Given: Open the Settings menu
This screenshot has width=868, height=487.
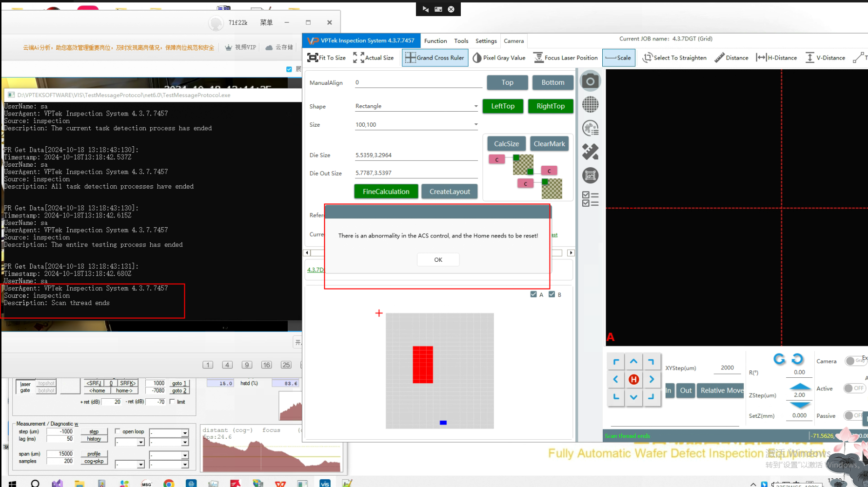Looking at the screenshot, I should pos(486,41).
